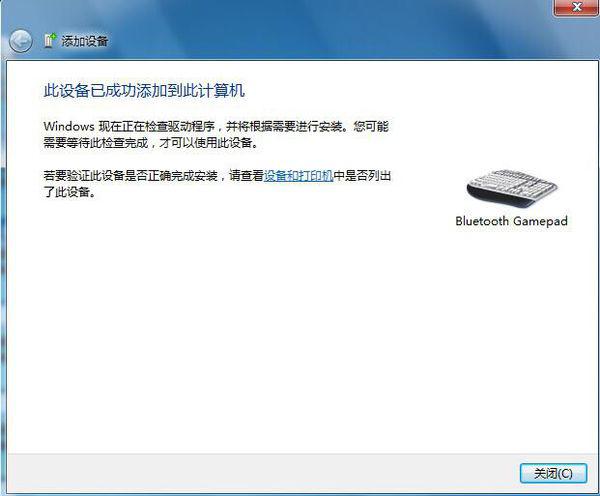
Task: Open the 设备和打印机 link
Action: (299, 176)
